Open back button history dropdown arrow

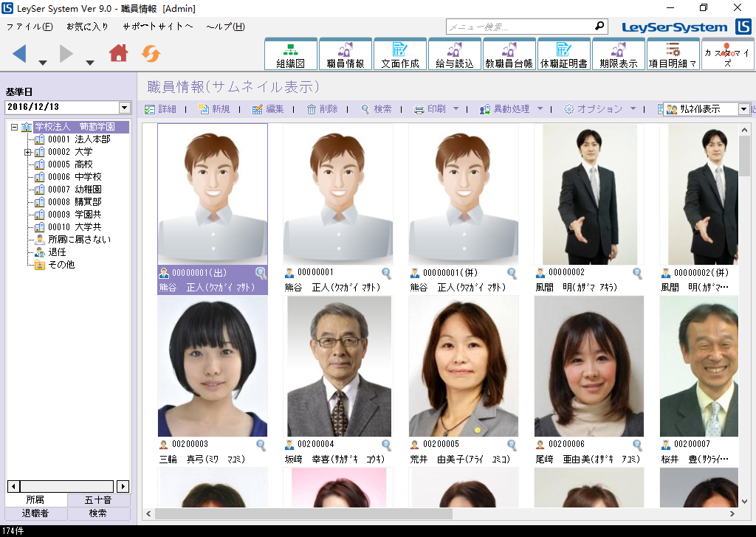[42, 63]
